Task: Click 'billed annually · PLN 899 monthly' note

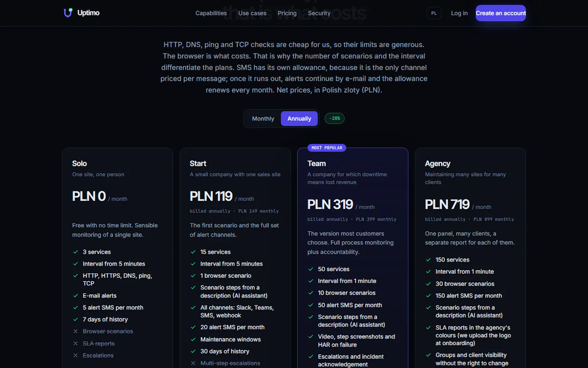Action: [469, 219]
